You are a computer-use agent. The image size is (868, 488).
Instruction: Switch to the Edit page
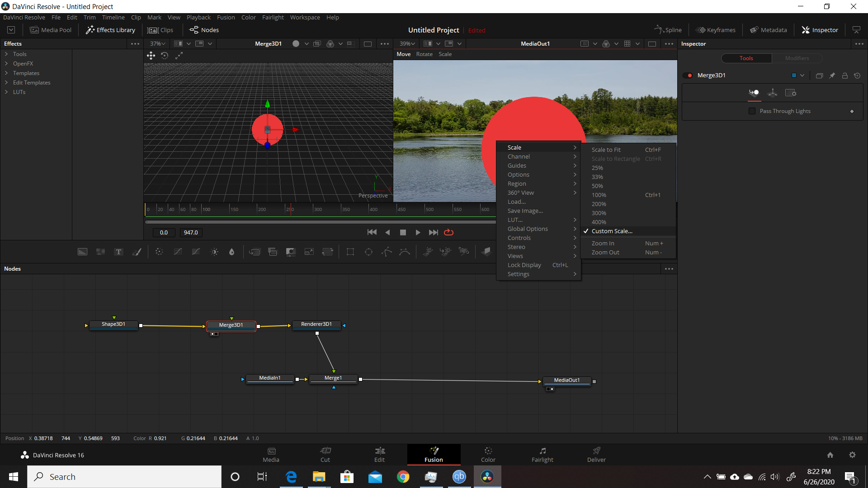pos(379,455)
